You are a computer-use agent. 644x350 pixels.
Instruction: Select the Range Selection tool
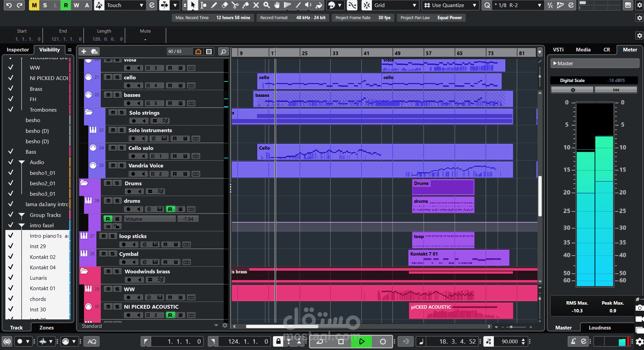(203, 5)
